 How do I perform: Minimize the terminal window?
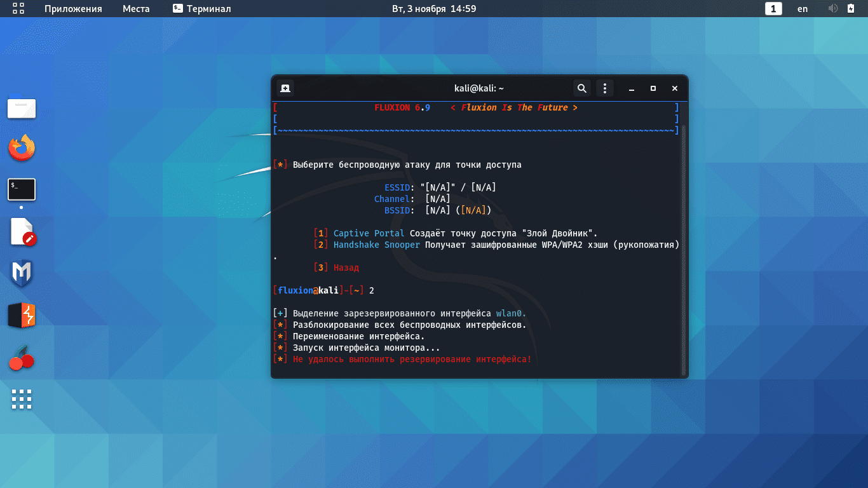(x=631, y=88)
